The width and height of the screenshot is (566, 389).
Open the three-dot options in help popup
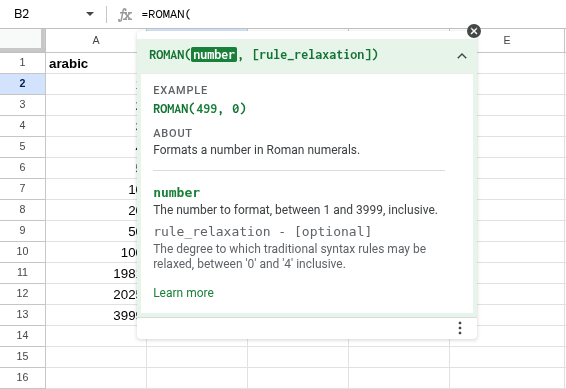pyautogui.click(x=460, y=328)
